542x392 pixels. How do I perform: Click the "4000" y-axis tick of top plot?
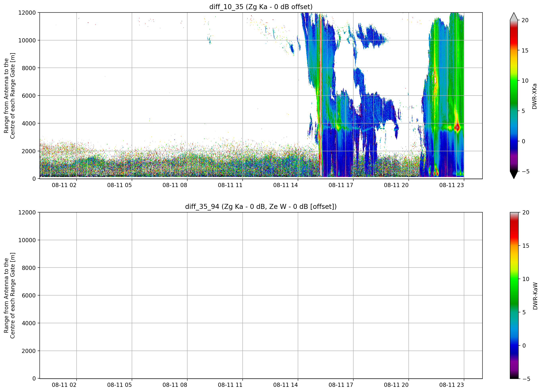29,123
